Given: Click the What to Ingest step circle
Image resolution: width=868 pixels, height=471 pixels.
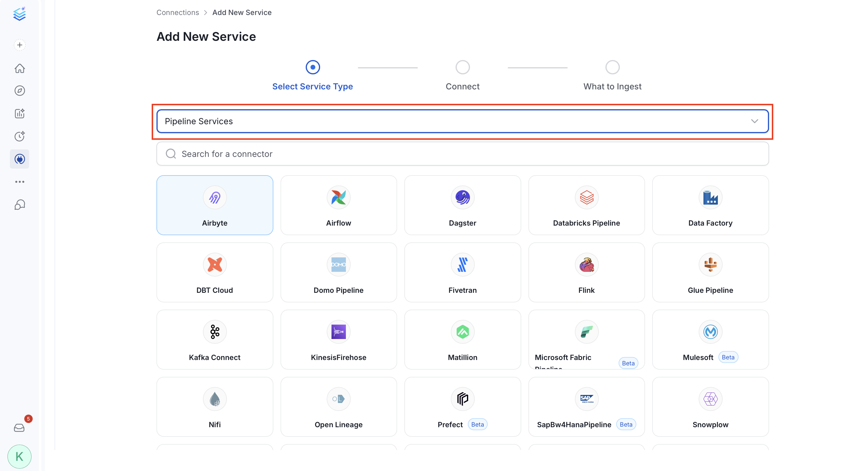Looking at the screenshot, I should (613, 67).
